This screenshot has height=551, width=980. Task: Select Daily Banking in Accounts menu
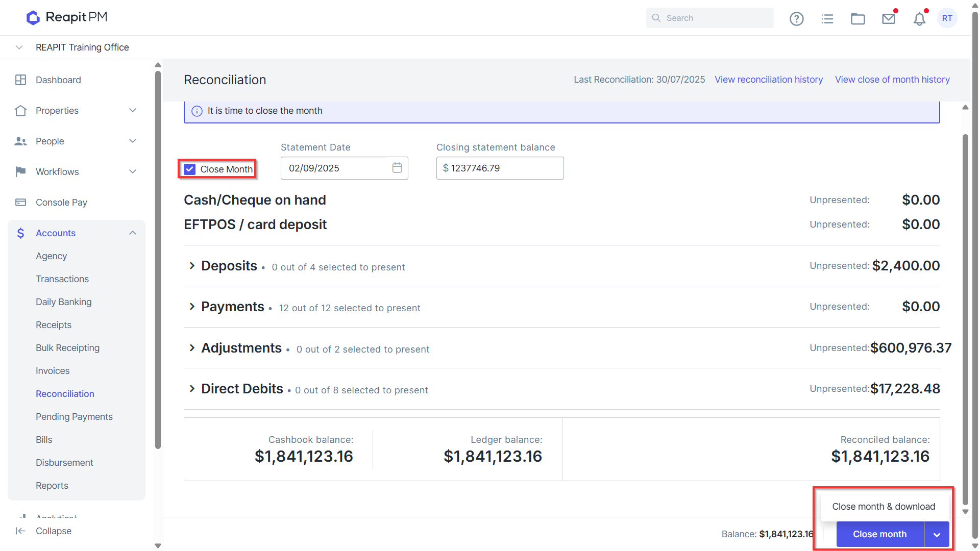pyautogui.click(x=63, y=302)
